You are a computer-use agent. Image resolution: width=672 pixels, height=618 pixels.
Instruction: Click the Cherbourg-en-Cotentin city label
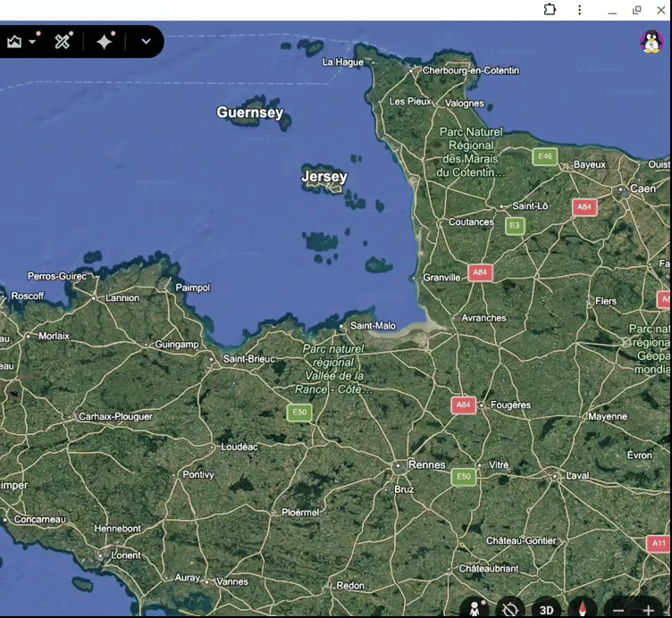(x=471, y=71)
